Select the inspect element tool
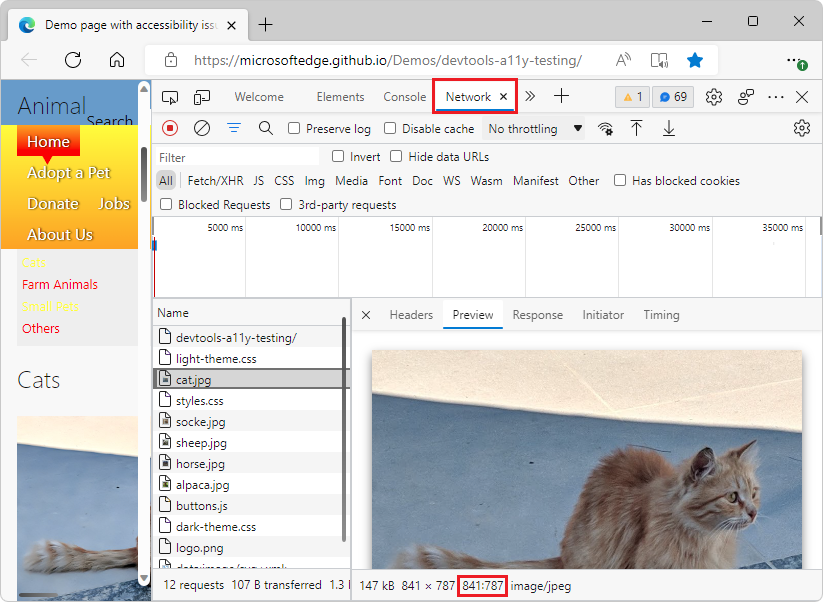 pyautogui.click(x=170, y=97)
